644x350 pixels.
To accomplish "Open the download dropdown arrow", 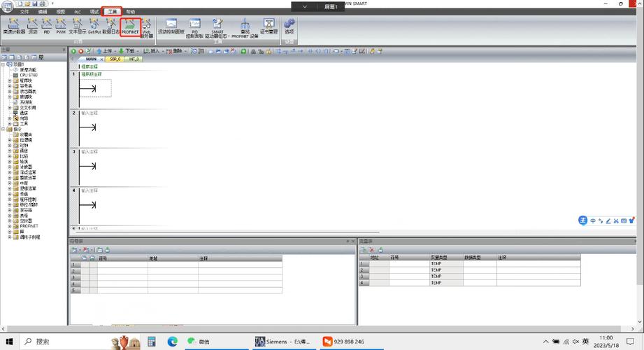I will pyautogui.click(x=138, y=51).
